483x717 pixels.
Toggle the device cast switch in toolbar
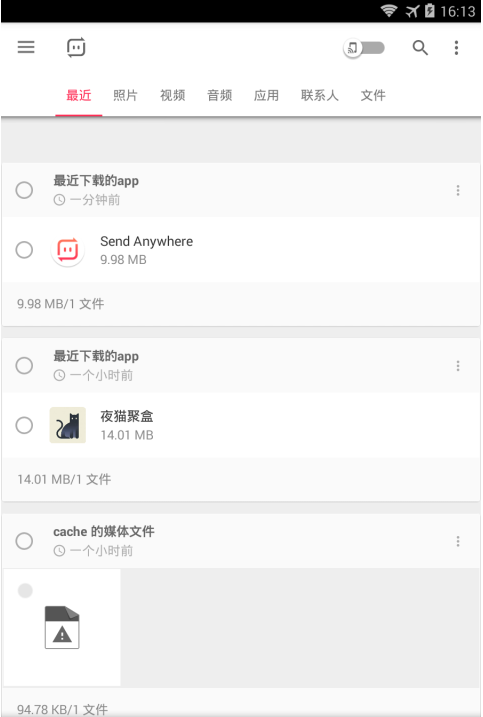click(x=364, y=48)
